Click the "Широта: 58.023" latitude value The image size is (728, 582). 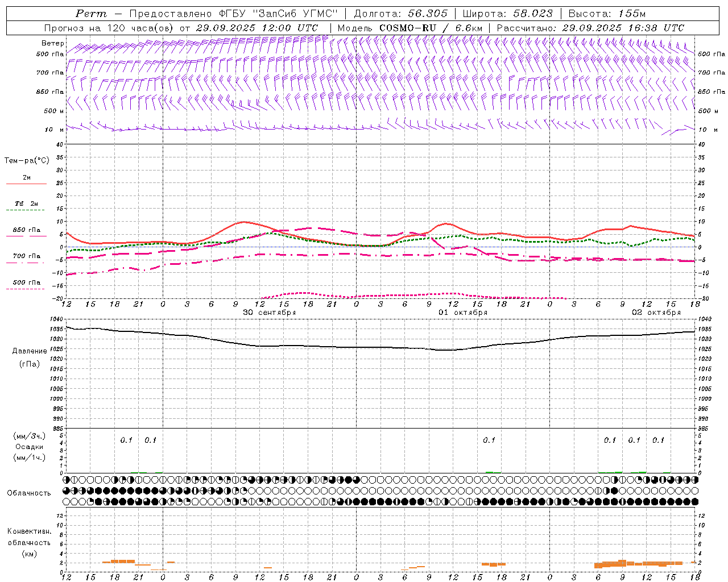[507, 14]
